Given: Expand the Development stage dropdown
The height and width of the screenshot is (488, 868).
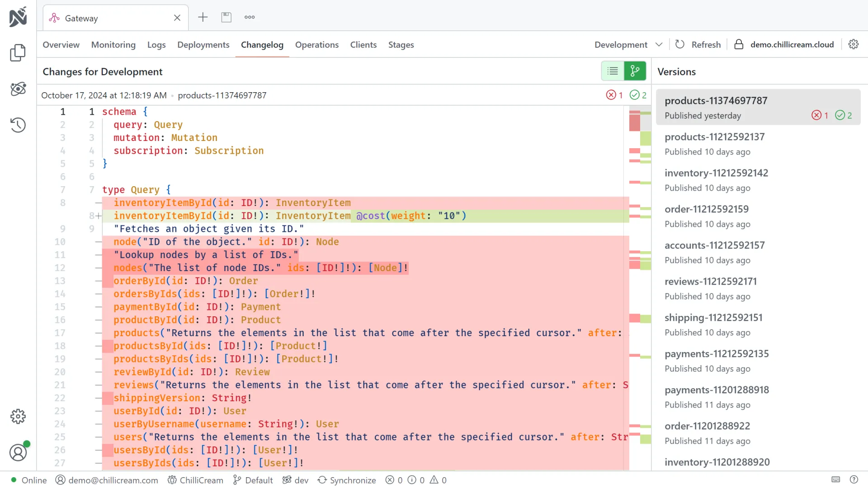Looking at the screenshot, I should coord(628,44).
